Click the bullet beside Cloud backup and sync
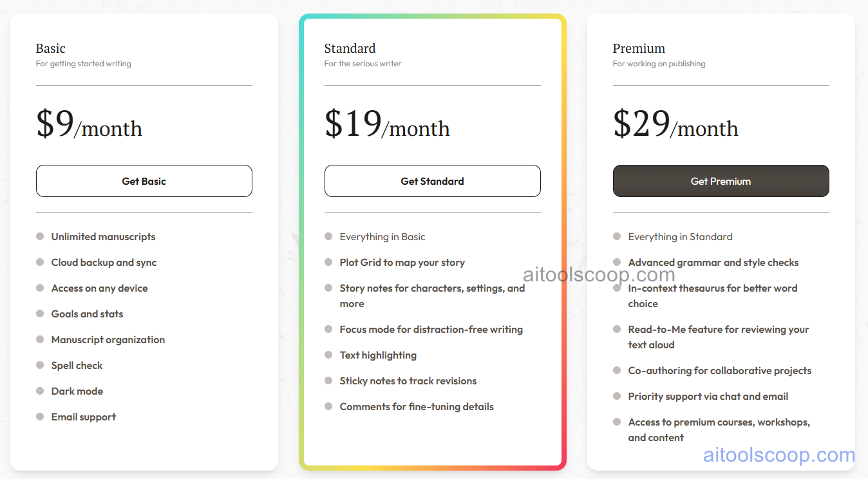The height and width of the screenshot is (479, 868). [x=39, y=262]
